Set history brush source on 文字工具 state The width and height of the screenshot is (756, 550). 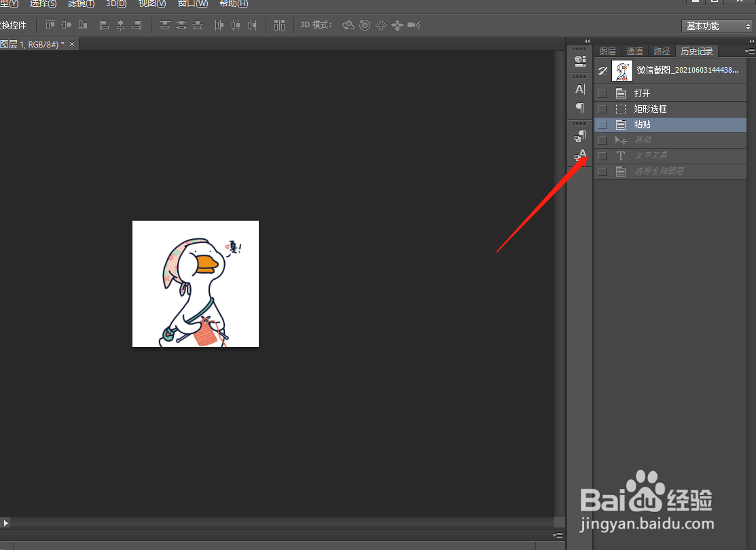click(x=602, y=155)
